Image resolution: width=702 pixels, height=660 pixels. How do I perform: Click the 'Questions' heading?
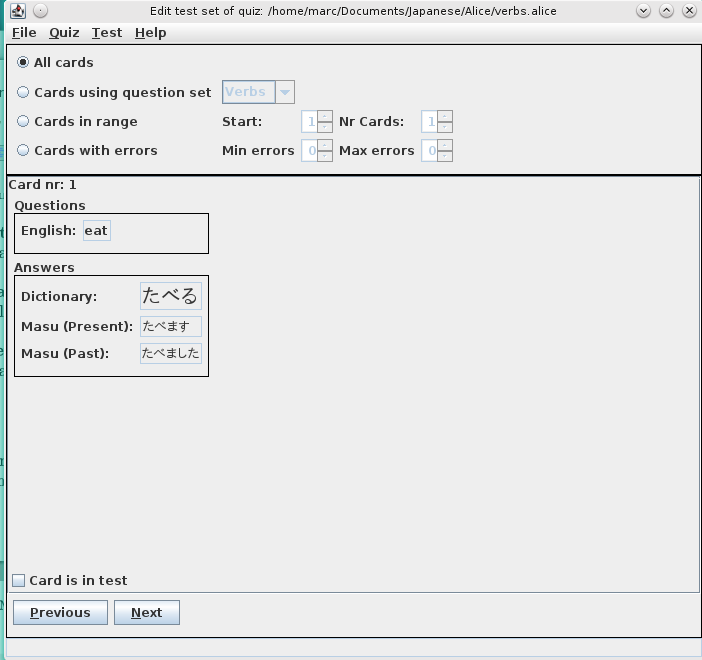(50, 206)
